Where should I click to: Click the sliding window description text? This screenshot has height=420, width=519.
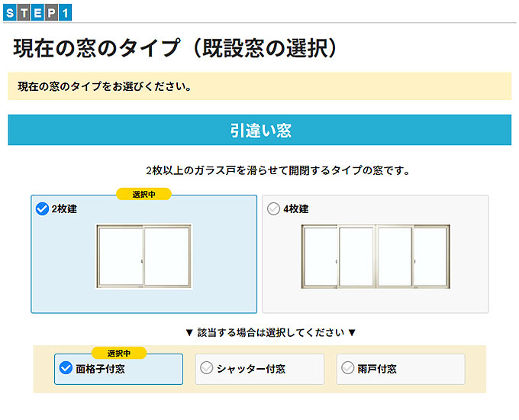(278, 171)
